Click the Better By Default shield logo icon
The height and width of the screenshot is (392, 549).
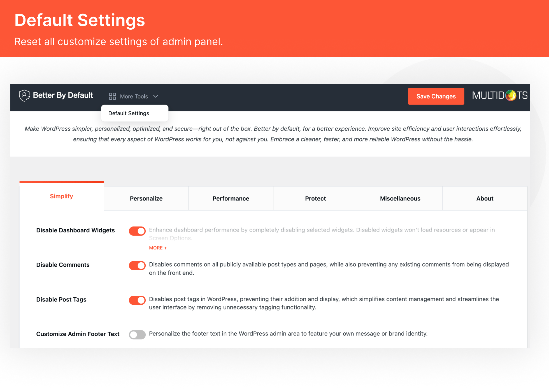(24, 95)
